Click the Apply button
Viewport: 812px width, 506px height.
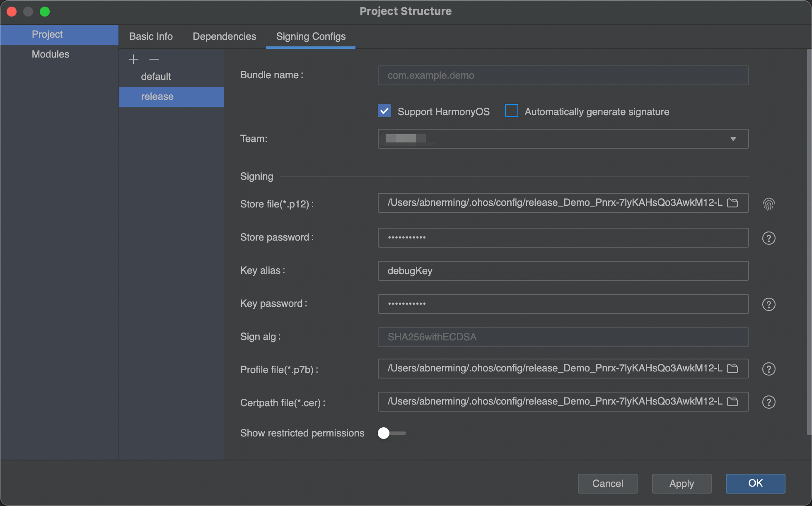point(681,483)
